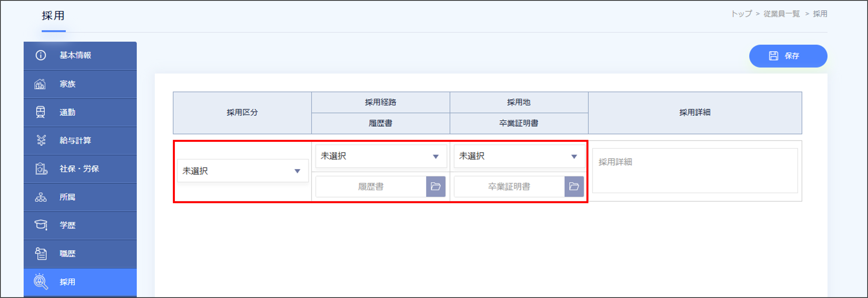Click the 所属 org chart icon
Viewport: 868px width, 298px height.
click(41, 197)
